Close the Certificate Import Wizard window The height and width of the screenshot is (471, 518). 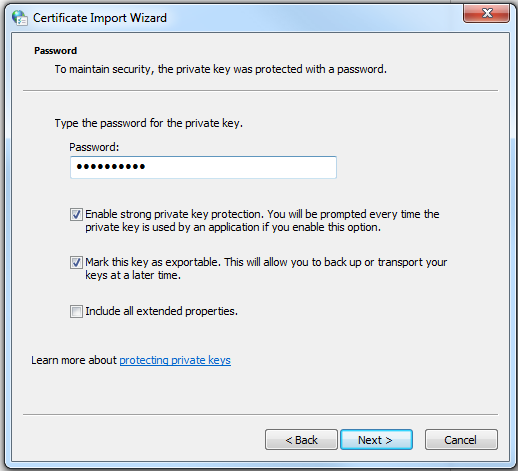[486, 13]
